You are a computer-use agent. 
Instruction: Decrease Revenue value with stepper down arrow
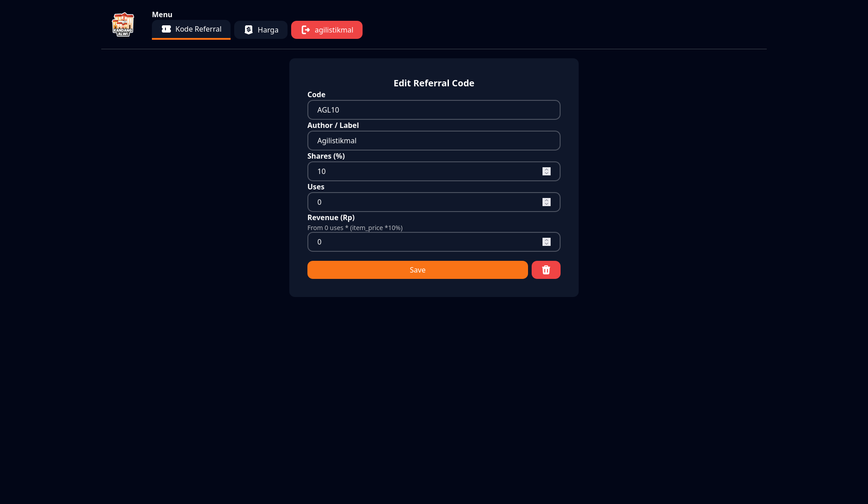coord(547,244)
